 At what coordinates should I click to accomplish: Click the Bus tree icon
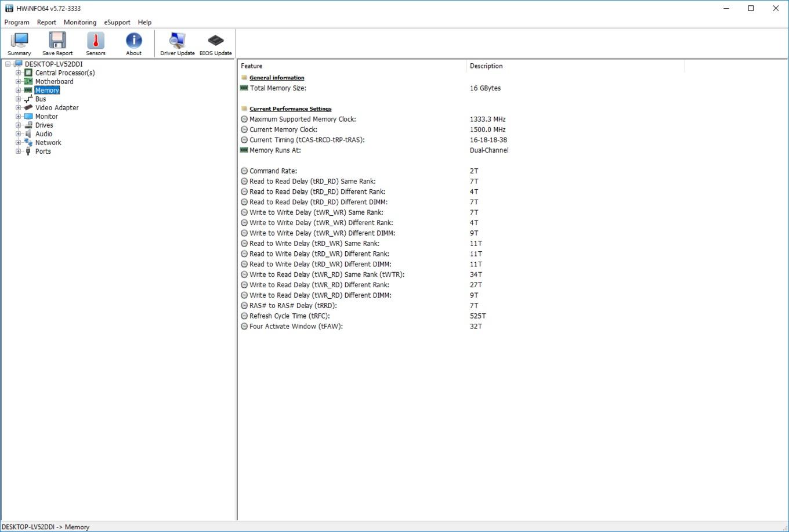[28, 99]
